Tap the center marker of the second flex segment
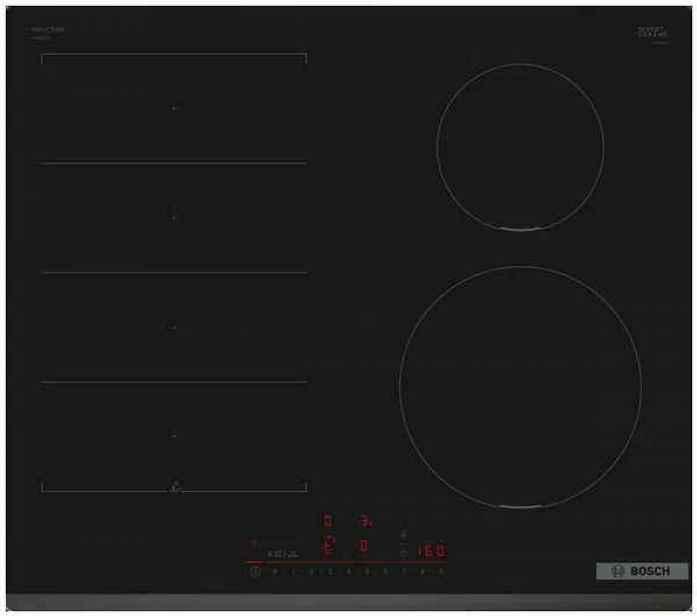Screen dimensions: 697x616 click(x=174, y=217)
